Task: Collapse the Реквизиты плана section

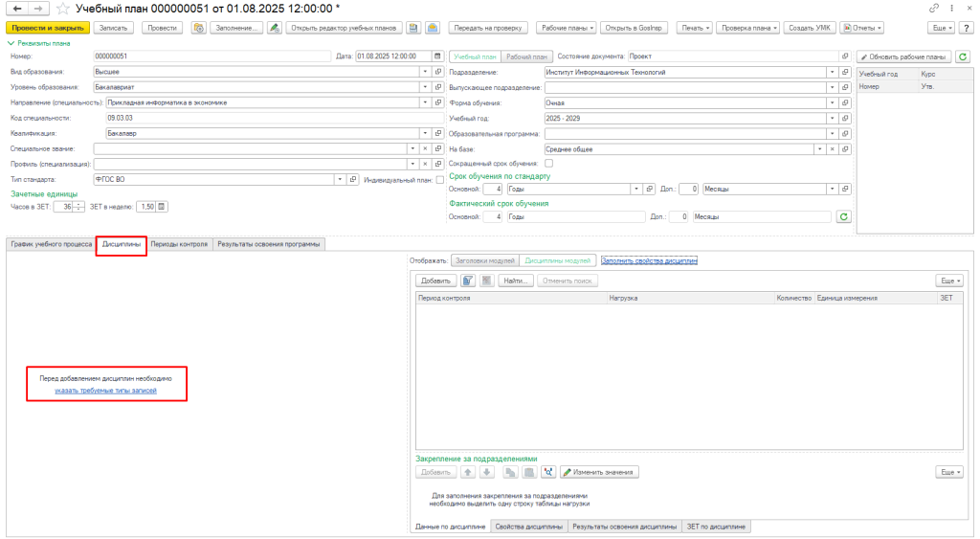Action: tap(11, 43)
